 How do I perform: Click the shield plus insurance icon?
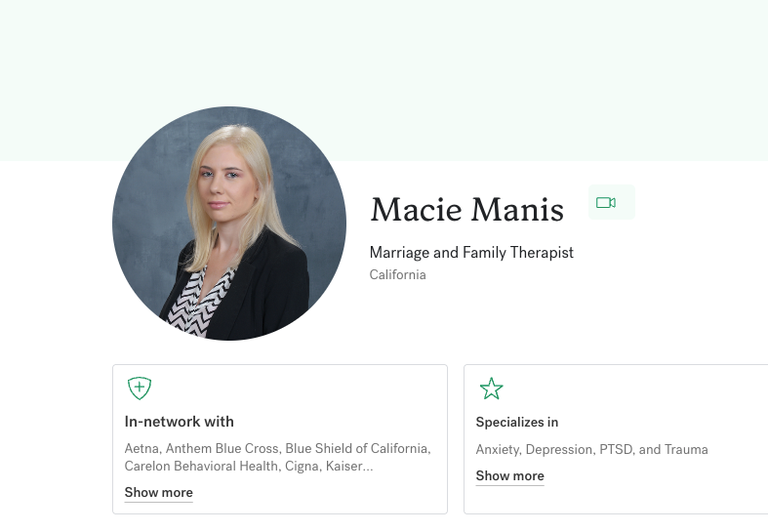140,389
